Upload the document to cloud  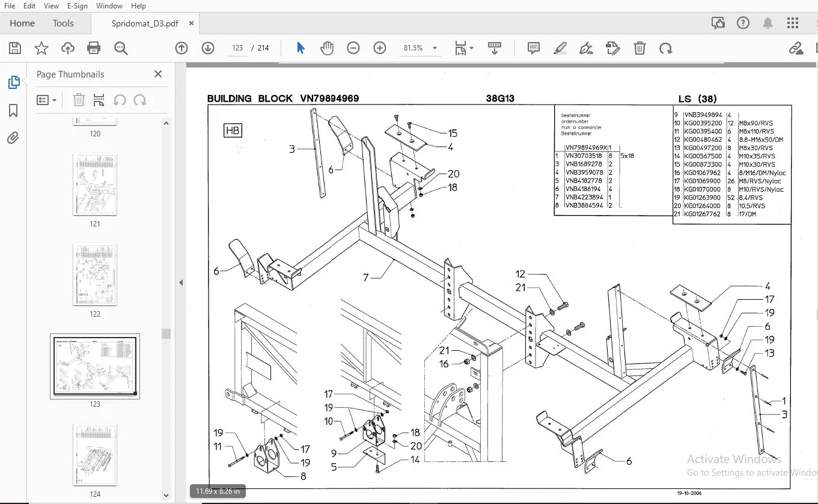[68, 48]
